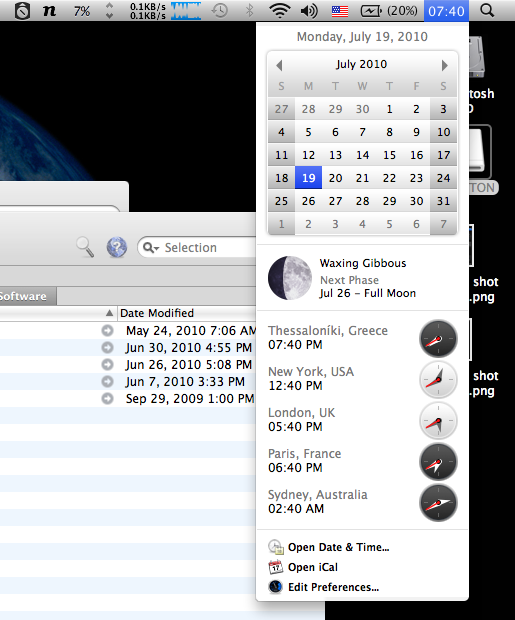Click the New York analog clock face
The height and width of the screenshot is (620, 515).
tap(438, 380)
